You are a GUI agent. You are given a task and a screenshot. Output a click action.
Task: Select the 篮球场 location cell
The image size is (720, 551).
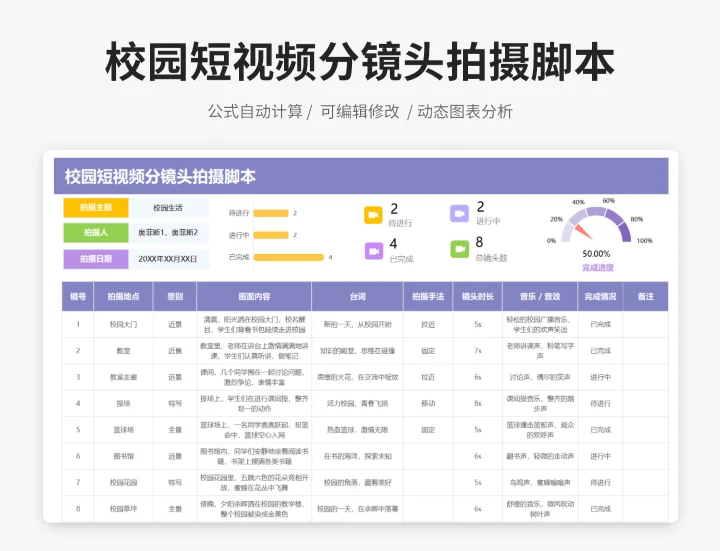(x=123, y=430)
